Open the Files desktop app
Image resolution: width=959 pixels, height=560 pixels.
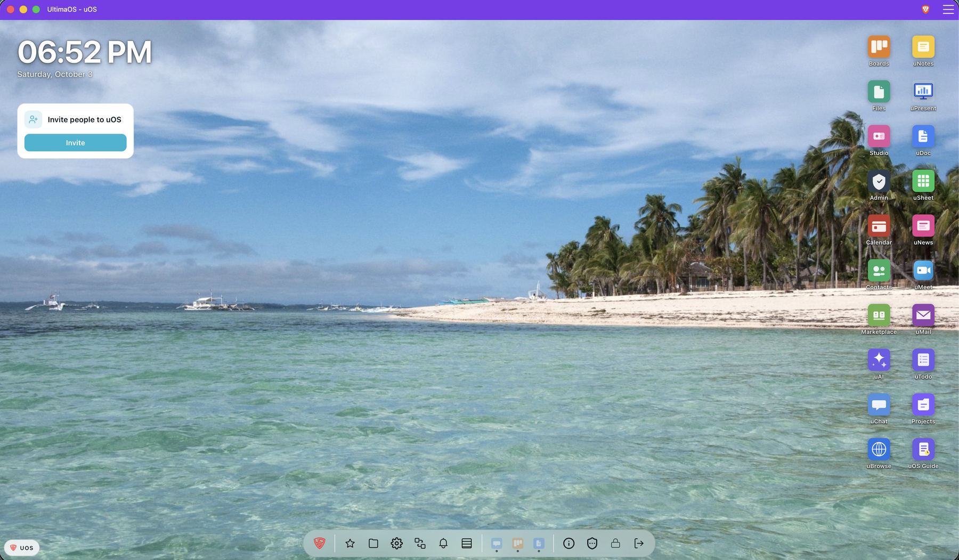click(x=879, y=92)
